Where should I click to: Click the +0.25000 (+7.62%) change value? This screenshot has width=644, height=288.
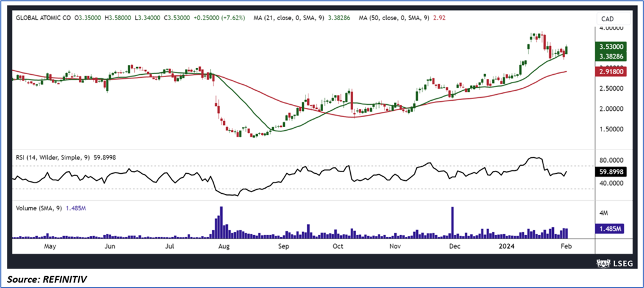pos(218,18)
